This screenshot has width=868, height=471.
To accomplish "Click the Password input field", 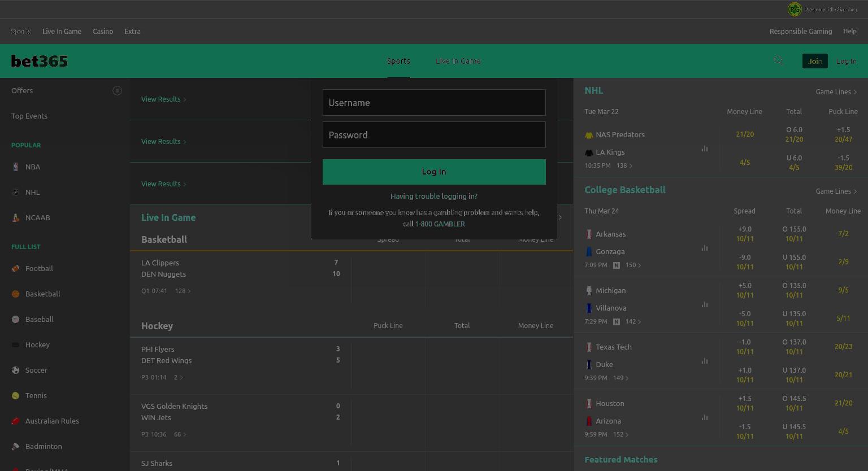I will tap(434, 135).
